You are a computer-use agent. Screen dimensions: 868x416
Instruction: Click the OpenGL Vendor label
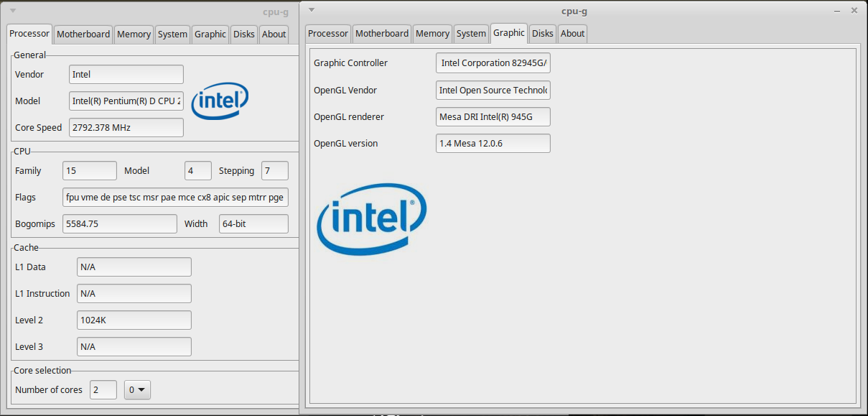tap(345, 91)
